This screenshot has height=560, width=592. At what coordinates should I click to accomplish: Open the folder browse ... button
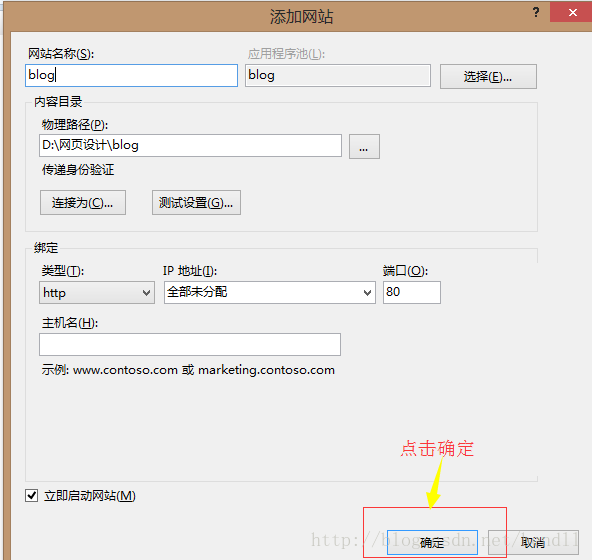click(x=364, y=147)
